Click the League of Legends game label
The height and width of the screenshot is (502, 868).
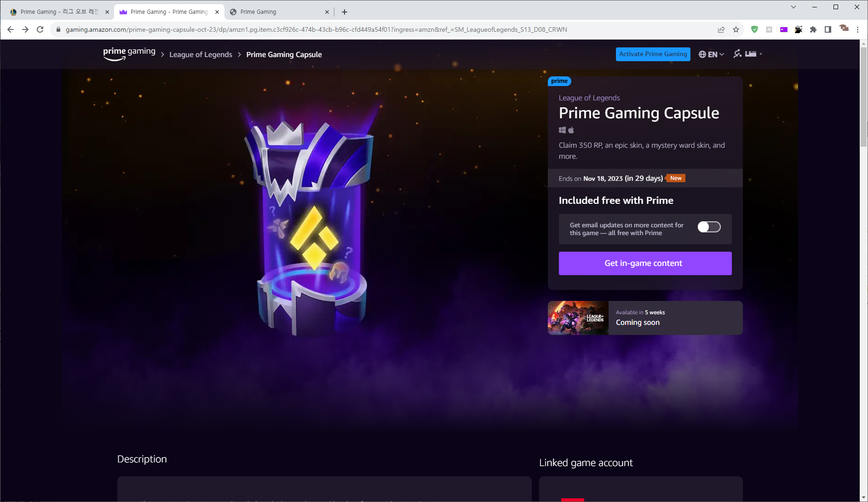(x=589, y=98)
